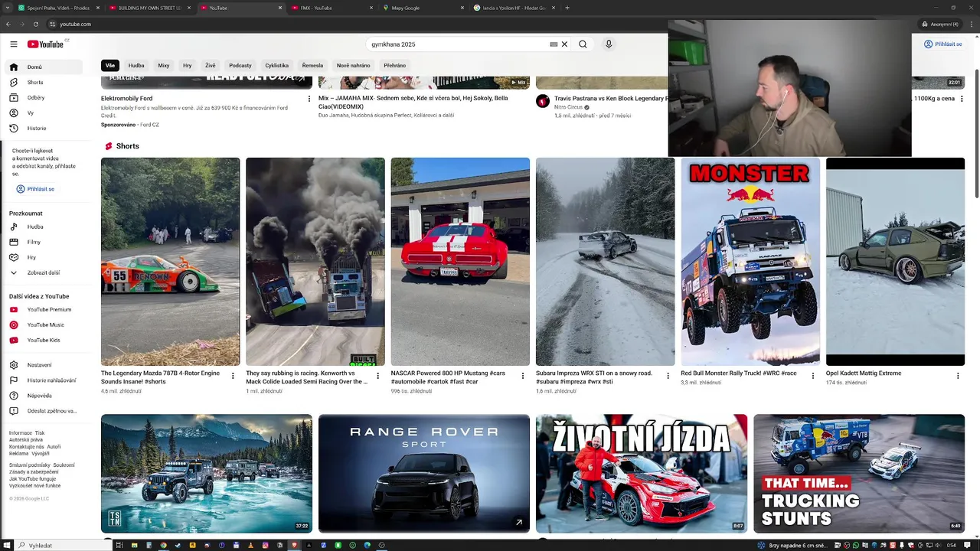Open the on-screen keyboard icon in search

[x=554, y=44]
